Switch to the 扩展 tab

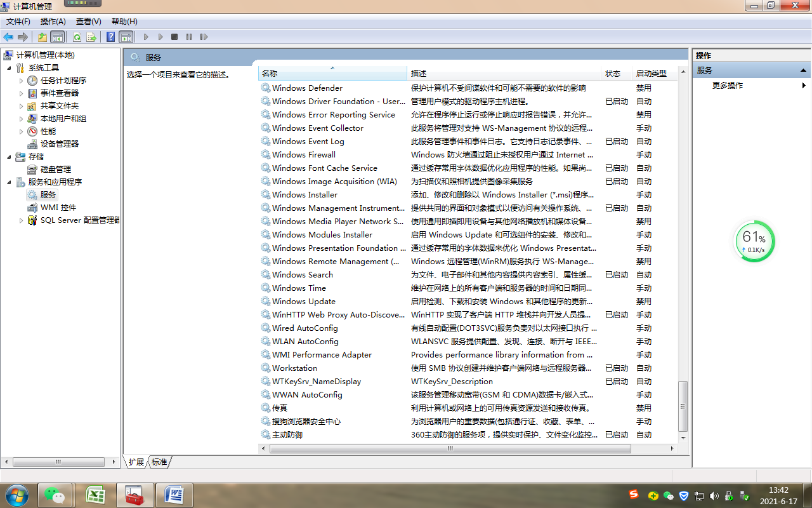(136, 462)
